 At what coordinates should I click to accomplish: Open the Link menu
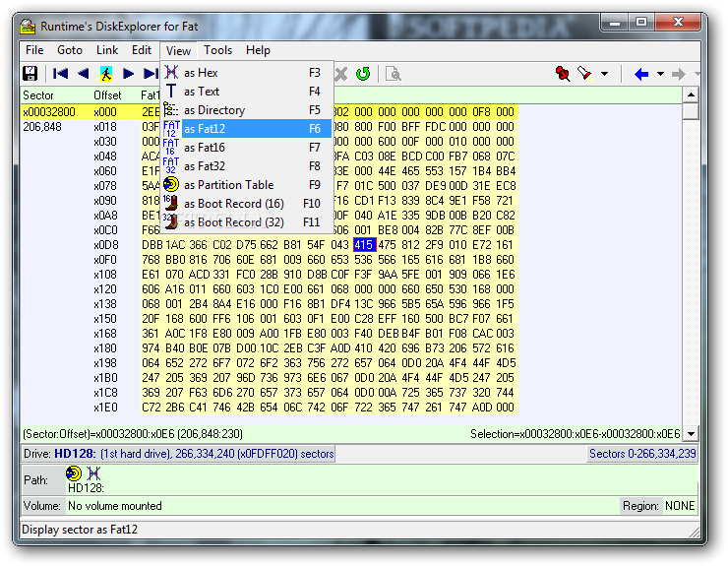coord(107,50)
